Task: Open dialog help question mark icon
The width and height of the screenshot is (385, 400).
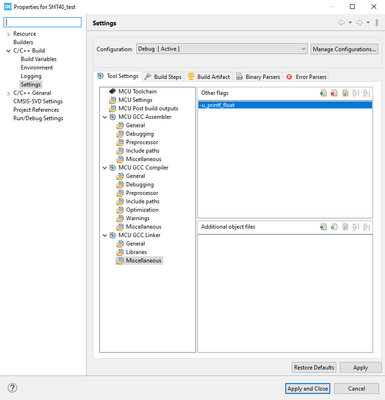Action: click(12, 388)
